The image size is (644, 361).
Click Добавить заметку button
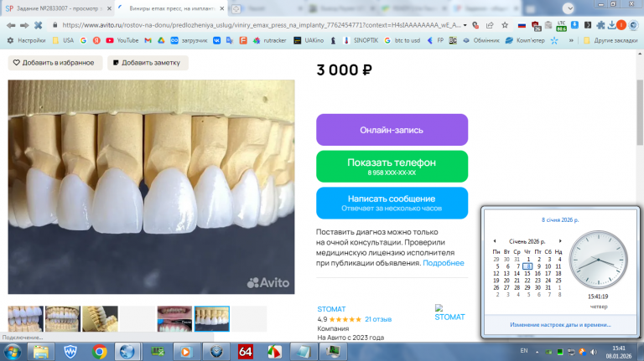(148, 63)
